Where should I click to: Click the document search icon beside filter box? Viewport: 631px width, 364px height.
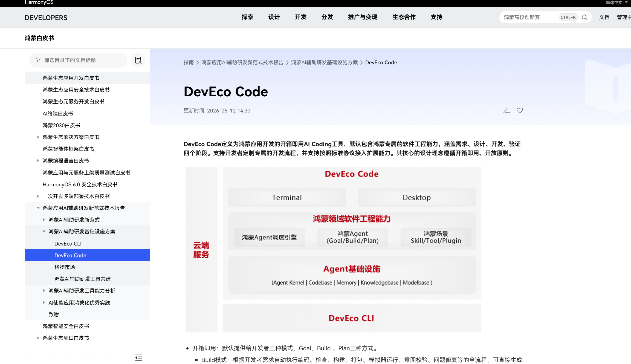point(138,60)
